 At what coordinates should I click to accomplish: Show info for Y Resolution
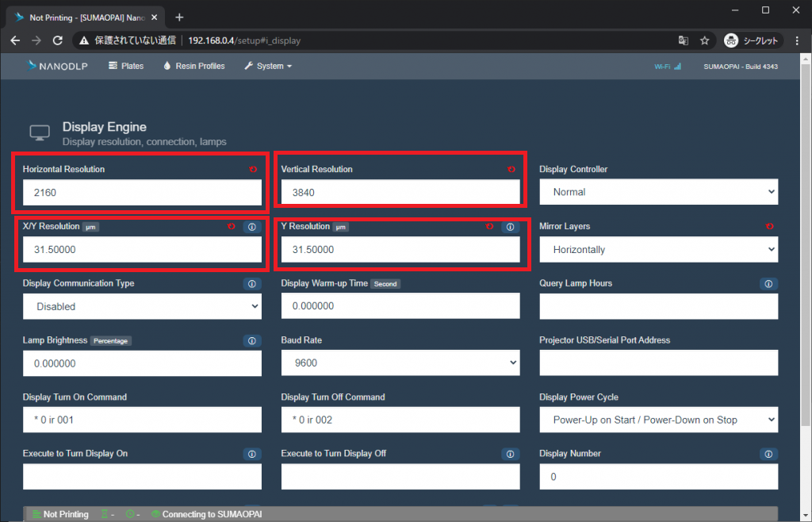click(510, 227)
